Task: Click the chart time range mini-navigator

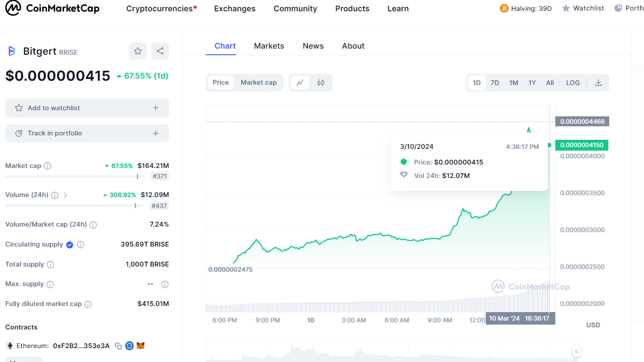Action: point(391,351)
